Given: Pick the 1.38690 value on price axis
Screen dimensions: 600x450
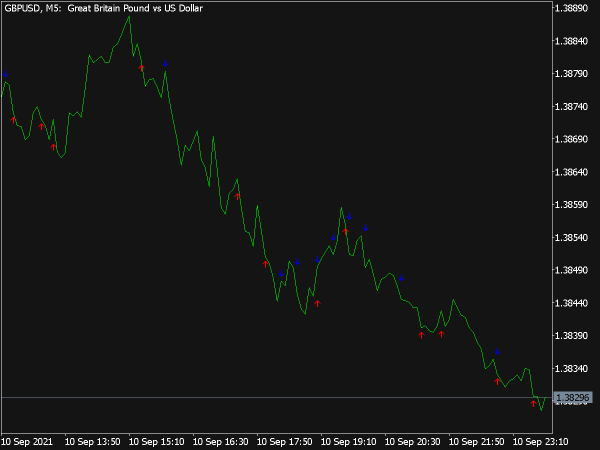Looking at the screenshot, I should (x=571, y=139).
